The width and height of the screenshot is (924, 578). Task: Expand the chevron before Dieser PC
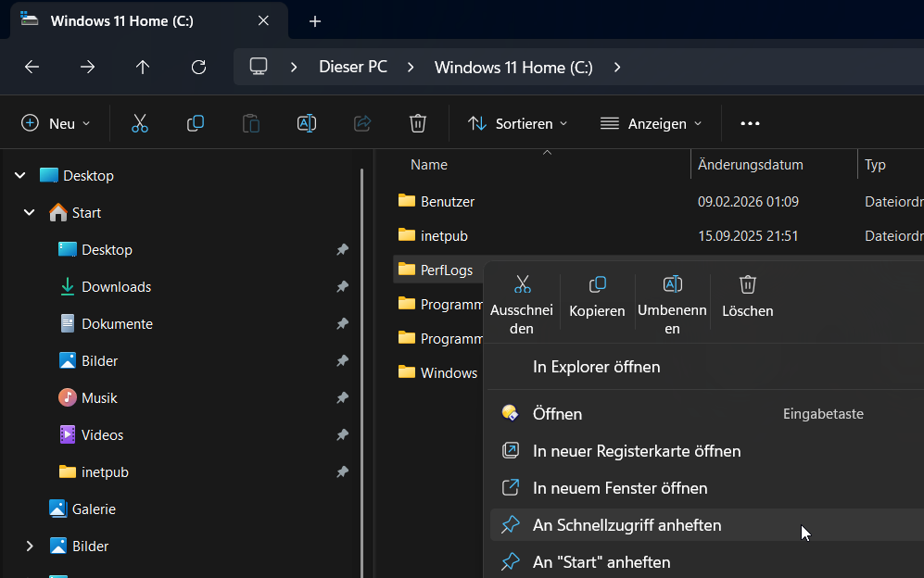294,68
